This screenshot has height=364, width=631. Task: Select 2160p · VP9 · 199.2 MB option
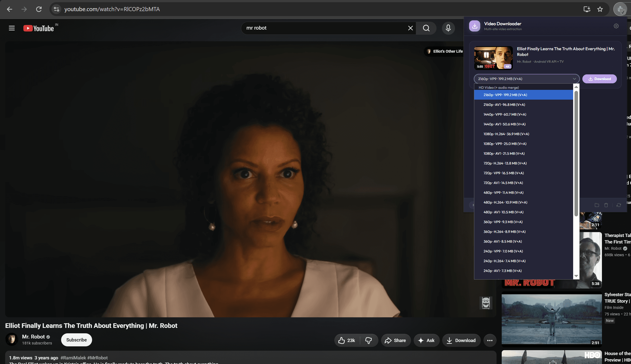(523, 95)
